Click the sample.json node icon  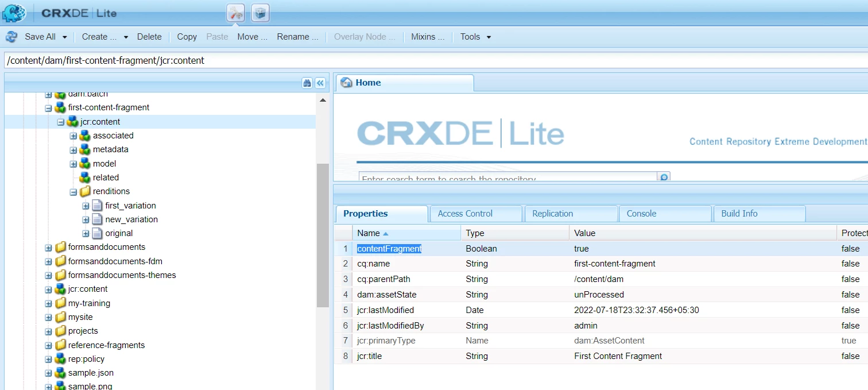60,373
